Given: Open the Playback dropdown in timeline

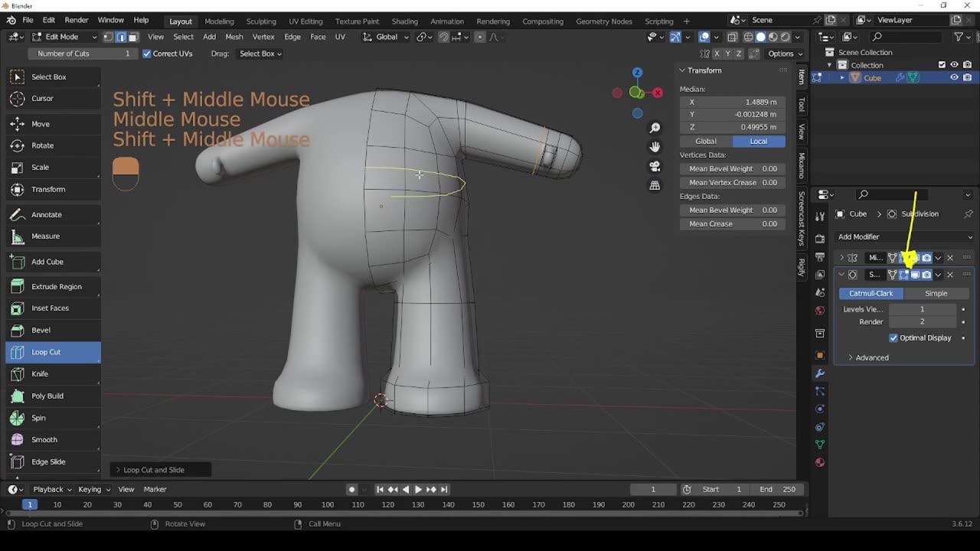Looking at the screenshot, I should 52,489.
